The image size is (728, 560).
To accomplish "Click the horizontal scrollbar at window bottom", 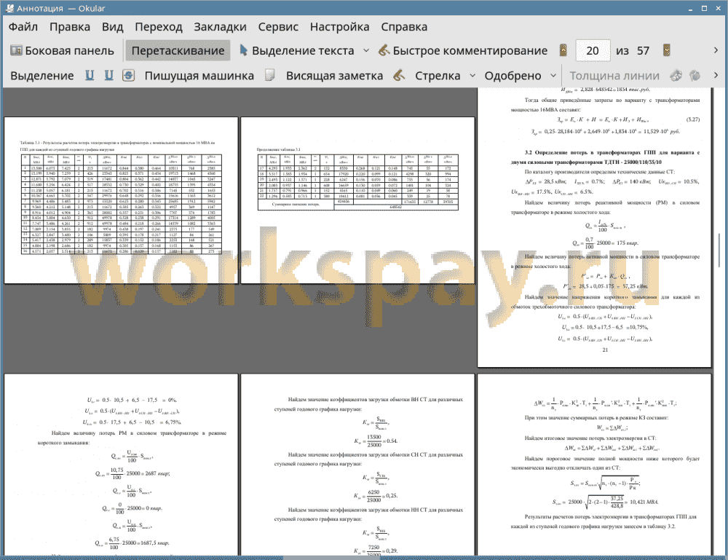I will 331,558.
